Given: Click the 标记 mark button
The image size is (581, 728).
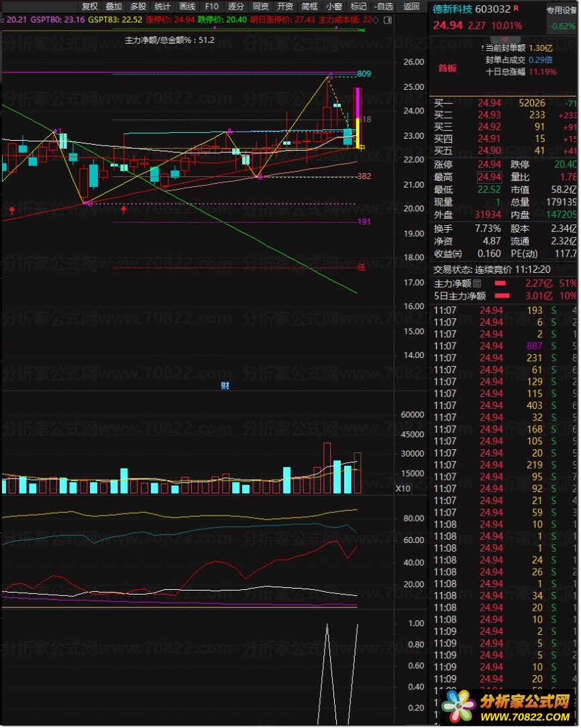Looking at the screenshot, I should coord(358,6).
